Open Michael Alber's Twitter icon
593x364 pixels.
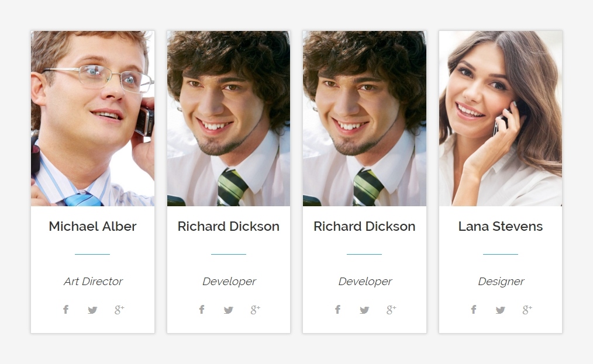click(x=92, y=310)
